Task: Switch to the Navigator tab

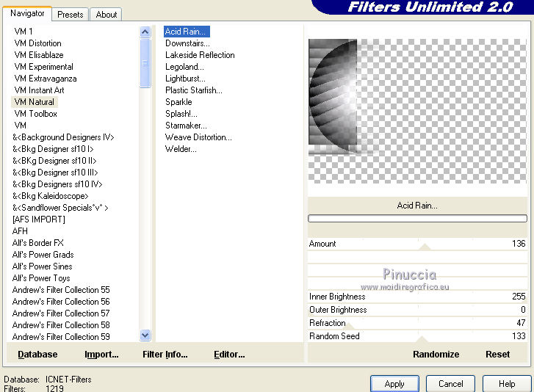Action: click(x=27, y=13)
